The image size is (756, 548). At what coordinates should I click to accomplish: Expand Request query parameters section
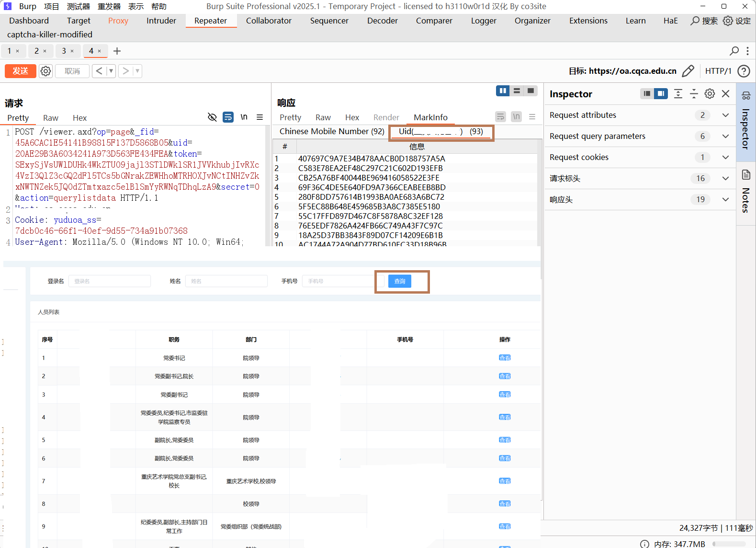tap(725, 136)
